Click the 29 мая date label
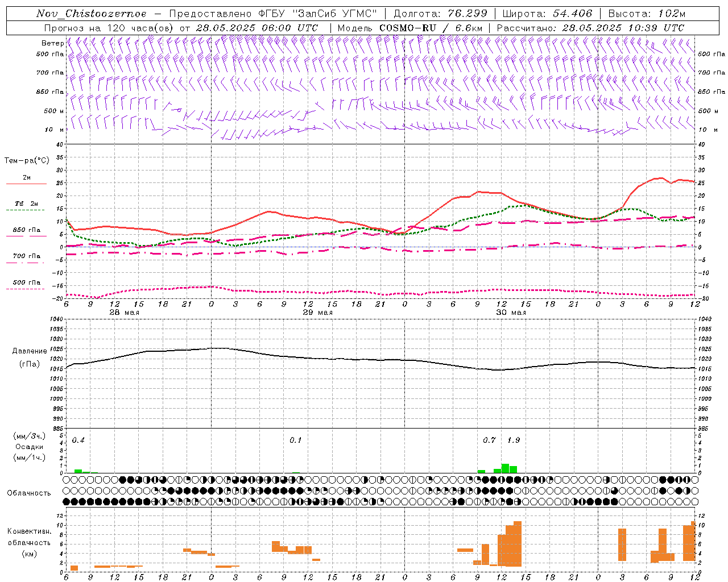Viewport: 728px width, 582px height. click(x=317, y=313)
